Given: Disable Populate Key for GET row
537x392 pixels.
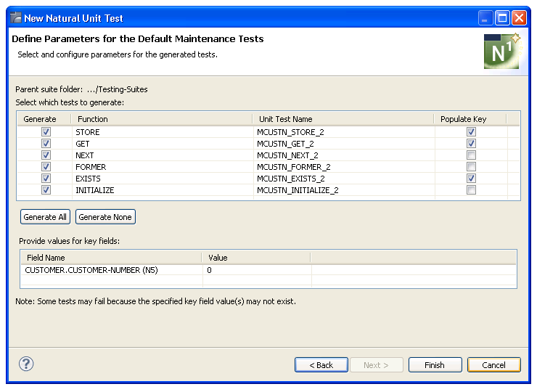Looking at the screenshot, I should pyautogui.click(x=471, y=143).
